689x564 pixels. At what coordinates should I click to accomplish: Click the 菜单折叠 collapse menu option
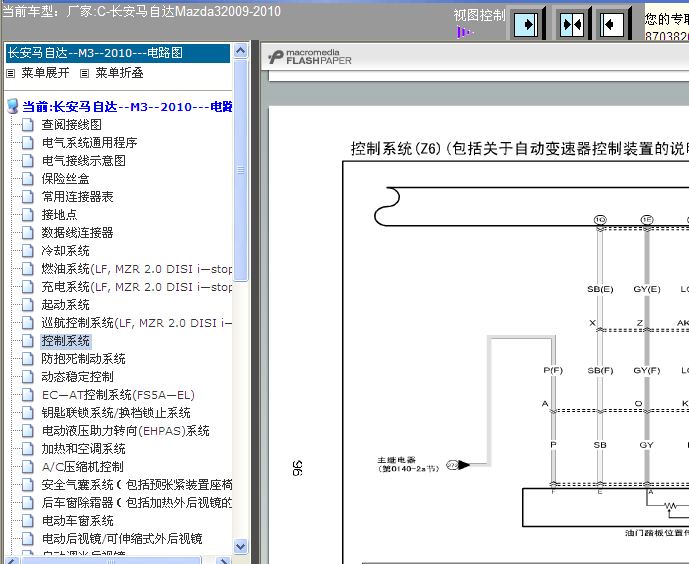click(x=120, y=73)
